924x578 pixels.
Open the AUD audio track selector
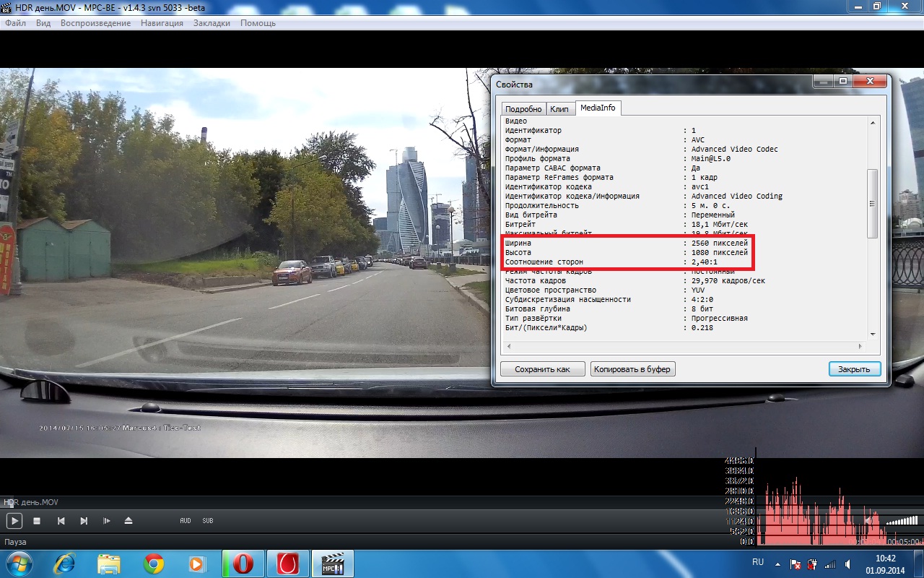(x=186, y=521)
